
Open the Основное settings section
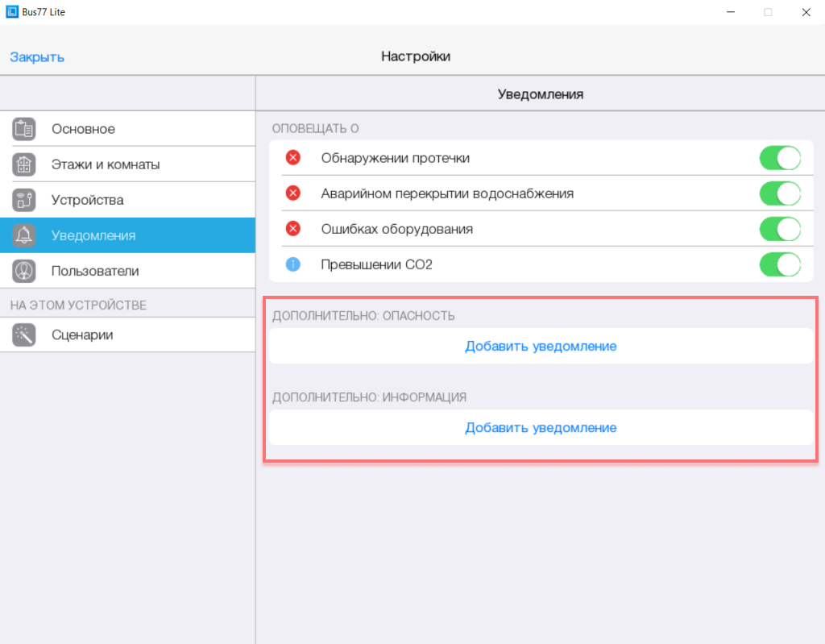[x=83, y=129]
